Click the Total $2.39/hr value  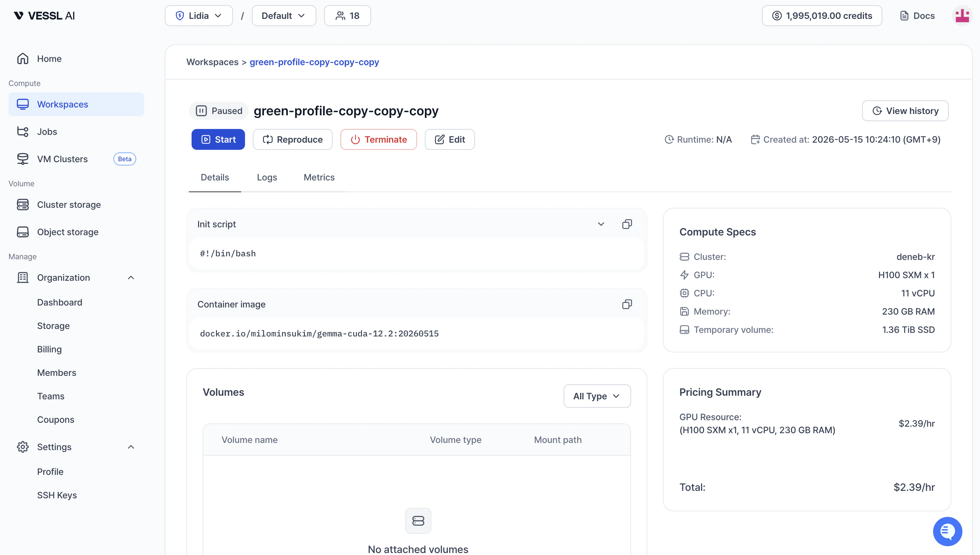pos(914,487)
